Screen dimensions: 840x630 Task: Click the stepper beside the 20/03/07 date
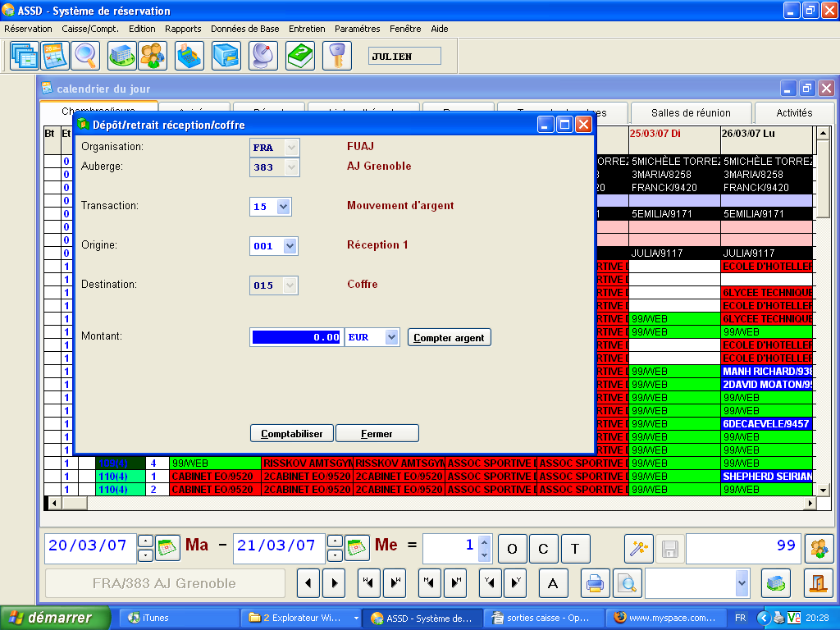(x=146, y=548)
